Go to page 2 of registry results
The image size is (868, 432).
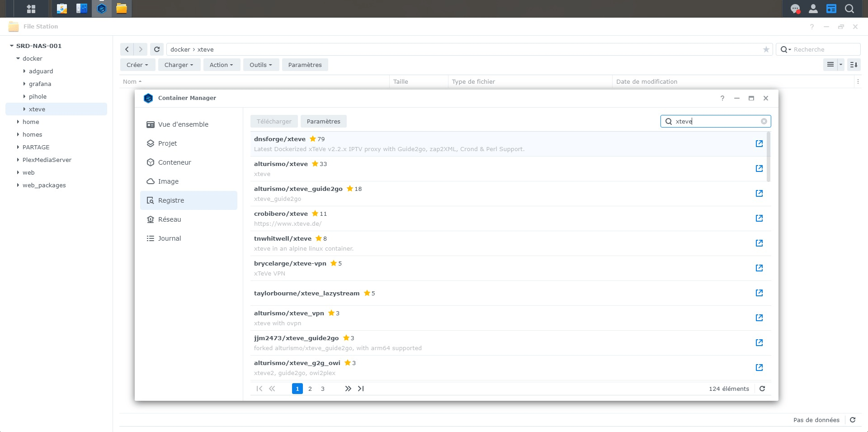point(310,388)
